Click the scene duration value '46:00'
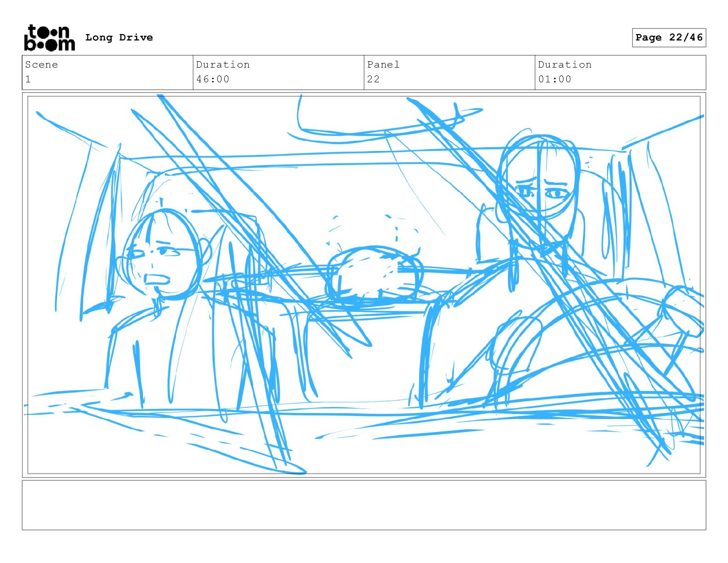 [x=213, y=79]
